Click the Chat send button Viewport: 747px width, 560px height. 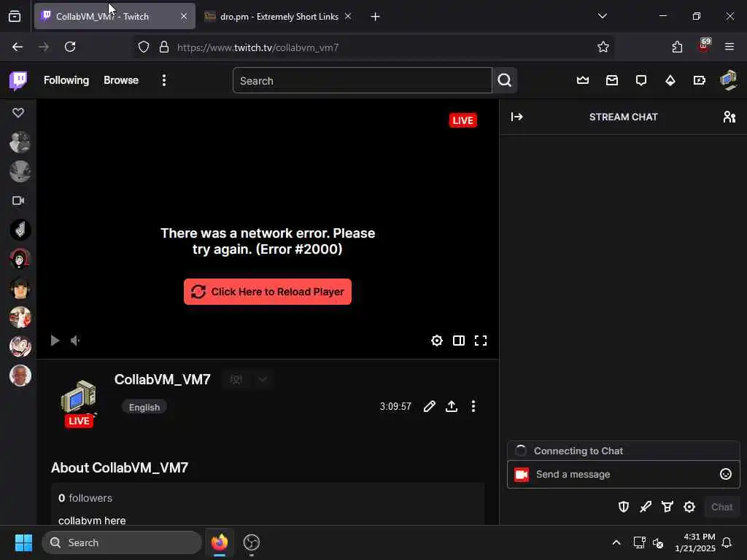[721, 507]
